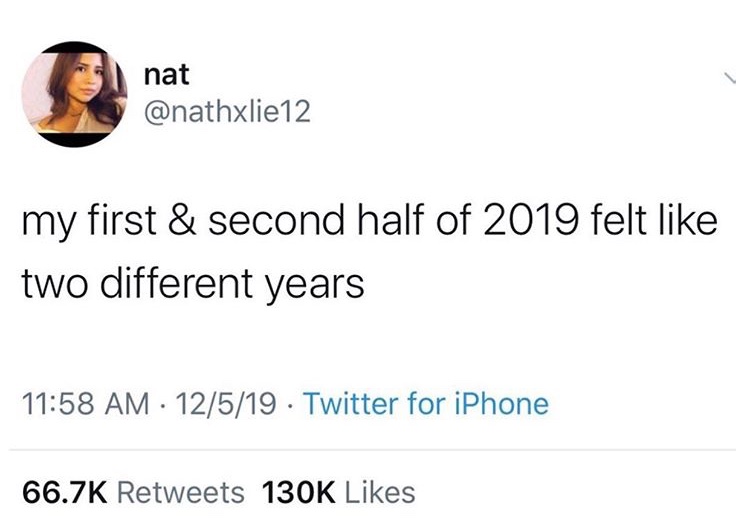Open the @nathxlie12 handle link
This screenshot has height=522, width=736.
(x=228, y=114)
